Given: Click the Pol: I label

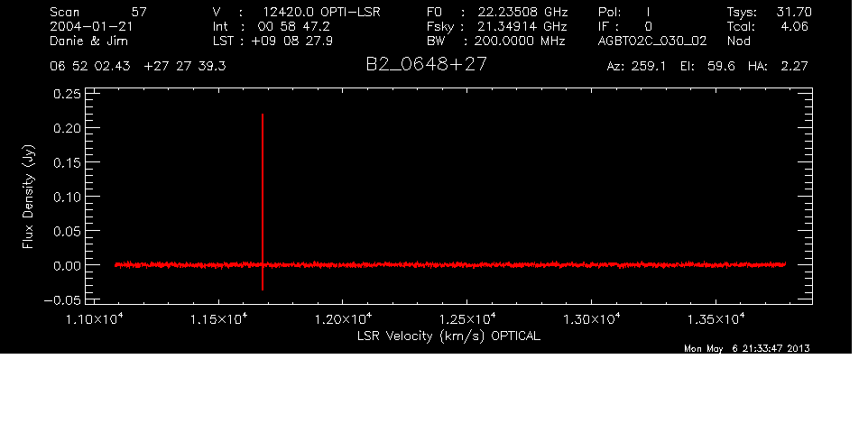Looking at the screenshot, I should click(x=623, y=12).
